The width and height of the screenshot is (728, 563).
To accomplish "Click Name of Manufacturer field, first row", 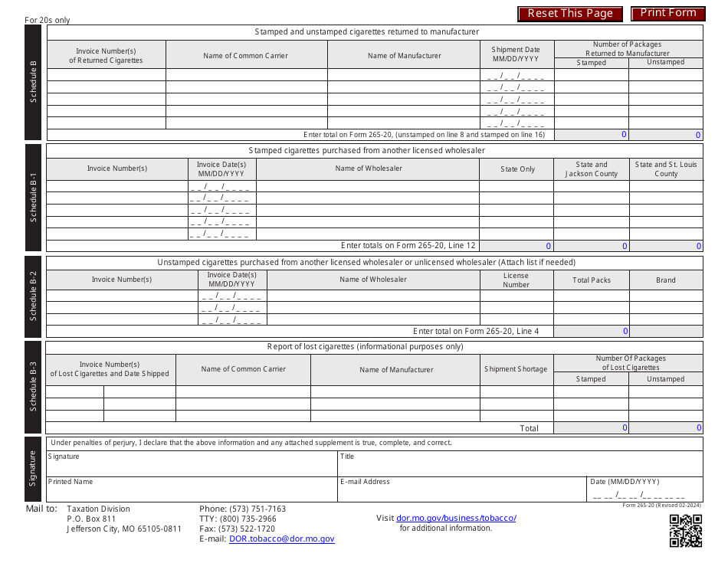I will (x=404, y=75).
